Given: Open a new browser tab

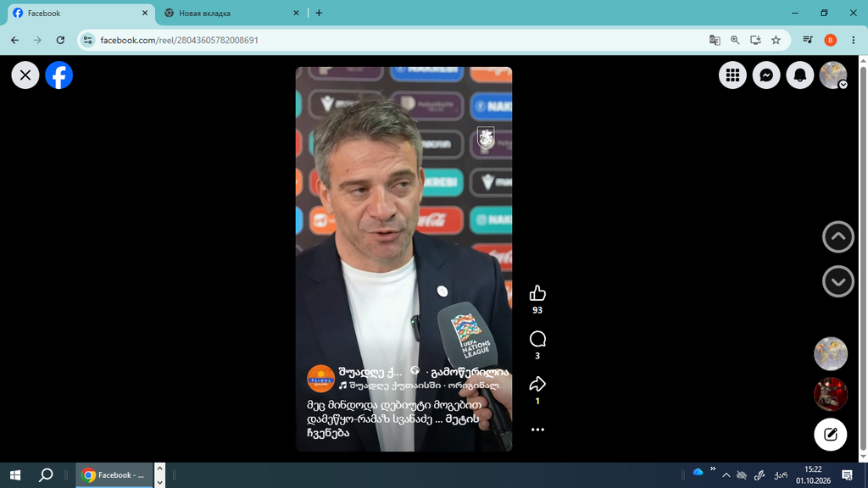Looking at the screenshot, I should 319,13.
